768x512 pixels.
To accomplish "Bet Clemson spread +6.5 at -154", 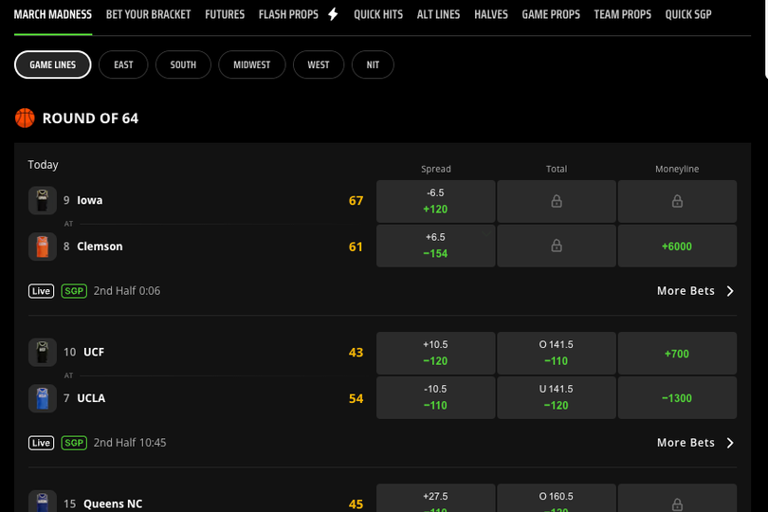I will pos(435,246).
